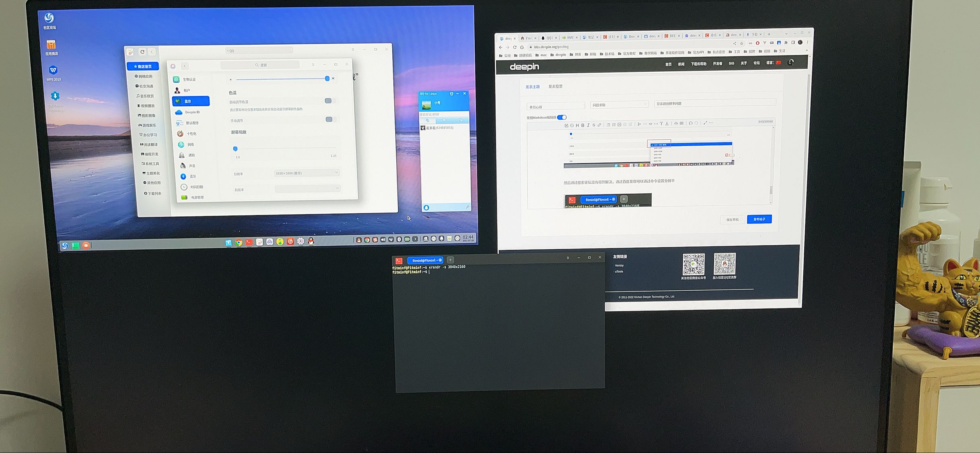Click the Bold icon in Markdown editor toolbar
980x453 pixels.
coord(583,125)
